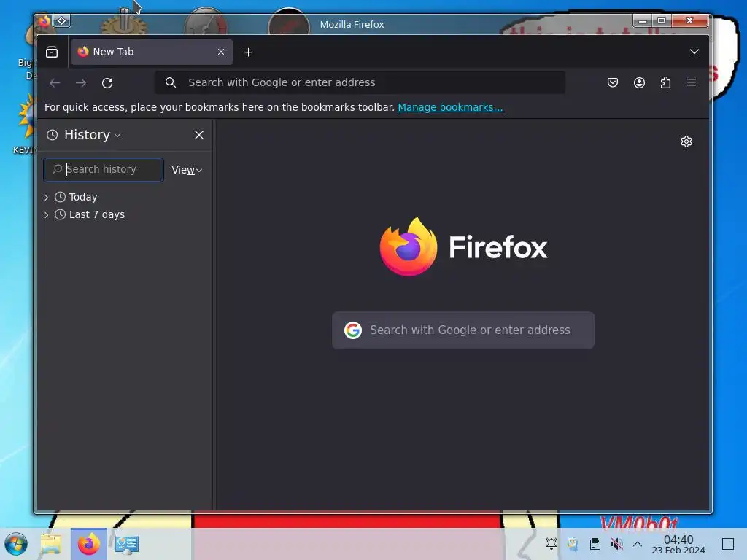Expand the Last 7 days history folder
Image resolution: width=747 pixels, height=560 pixels.
pyautogui.click(x=46, y=215)
